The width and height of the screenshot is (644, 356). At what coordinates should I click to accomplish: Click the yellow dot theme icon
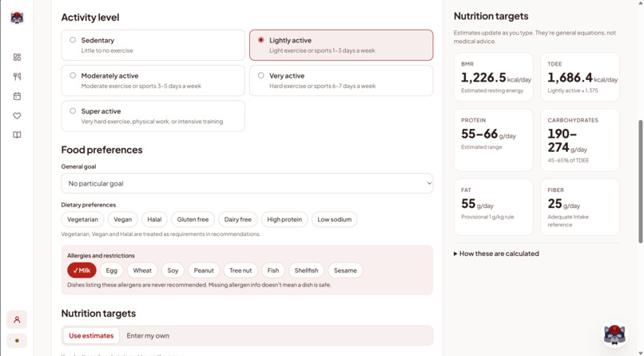pos(17,340)
